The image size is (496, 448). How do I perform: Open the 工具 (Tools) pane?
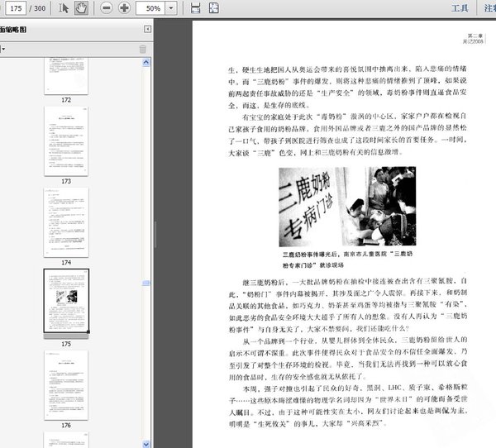pos(460,8)
